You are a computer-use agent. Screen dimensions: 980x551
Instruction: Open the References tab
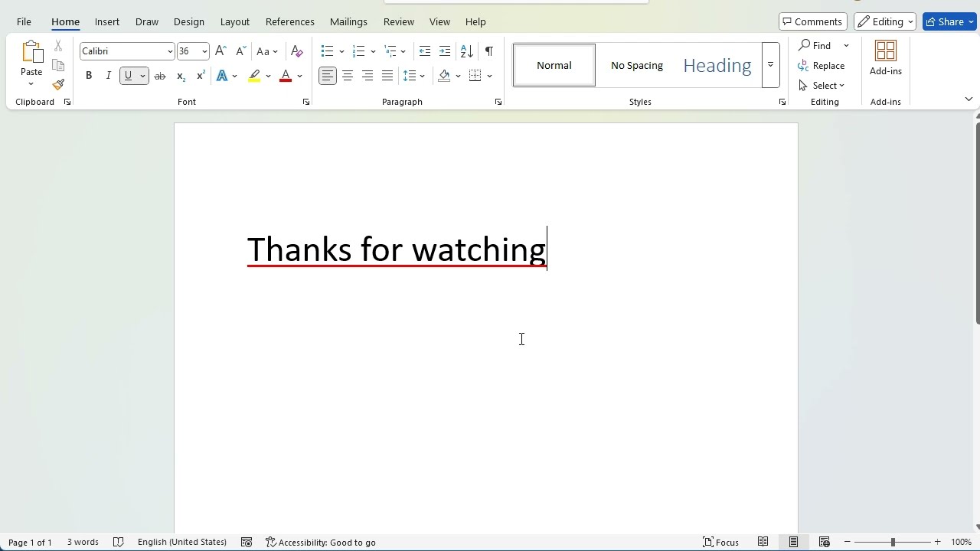tap(290, 21)
